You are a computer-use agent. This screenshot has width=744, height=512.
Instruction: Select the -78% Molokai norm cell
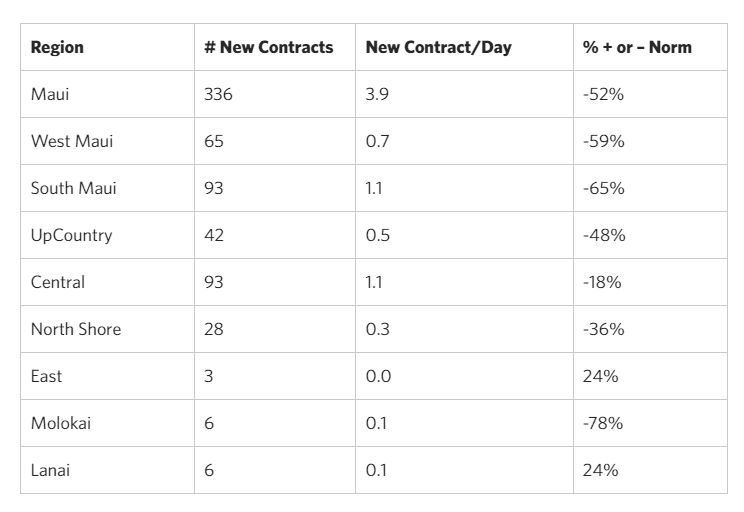click(603, 423)
